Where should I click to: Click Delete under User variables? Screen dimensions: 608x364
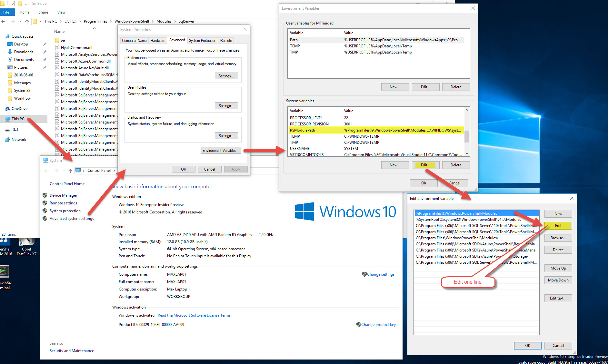click(x=456, y=87)
